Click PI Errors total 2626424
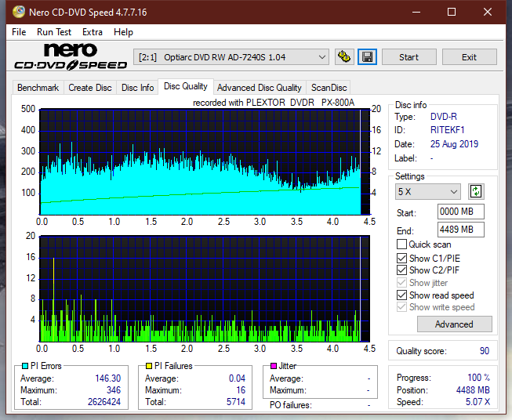Image resolution: width=512 pixels, height=420 pixels. 104,402
